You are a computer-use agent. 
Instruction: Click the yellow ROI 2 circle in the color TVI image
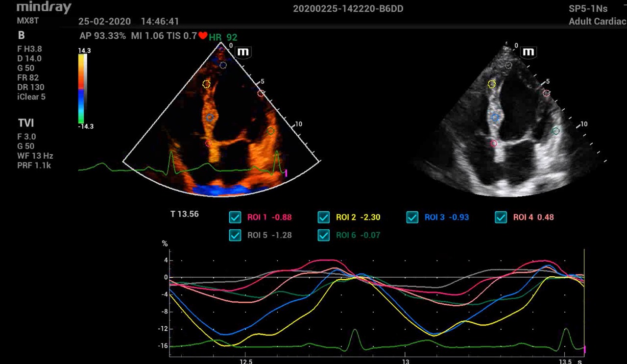206,84
